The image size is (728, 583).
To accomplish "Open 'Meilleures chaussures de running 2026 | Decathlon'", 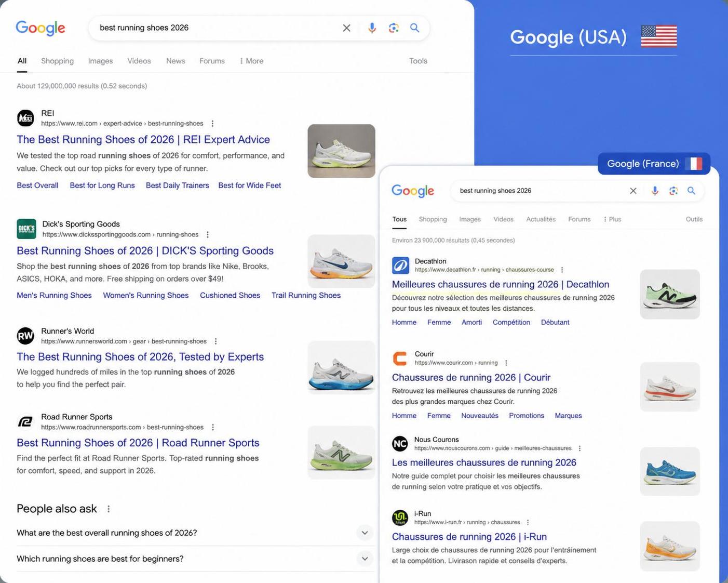I will tap(501, 284).
